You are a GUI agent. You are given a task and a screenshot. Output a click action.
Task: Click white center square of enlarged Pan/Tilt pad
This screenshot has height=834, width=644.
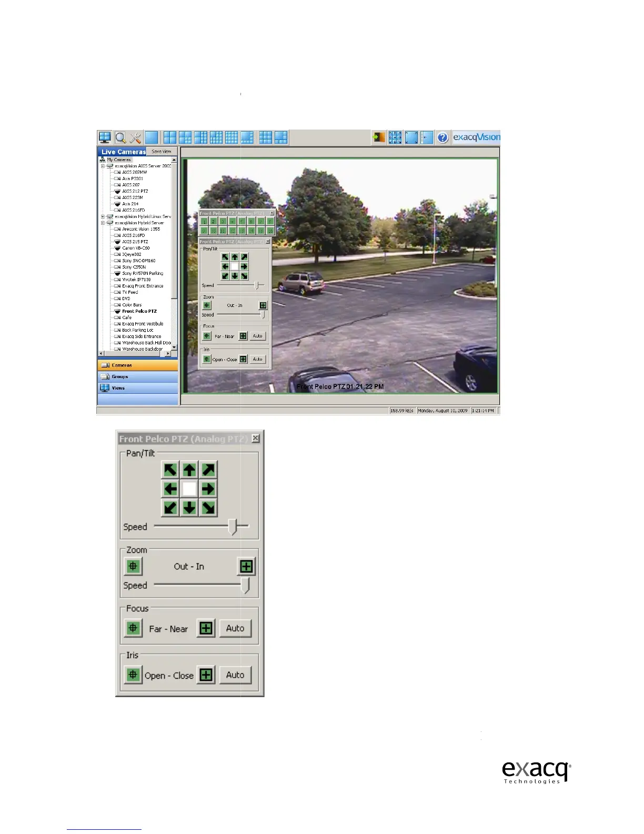[189, 489]
